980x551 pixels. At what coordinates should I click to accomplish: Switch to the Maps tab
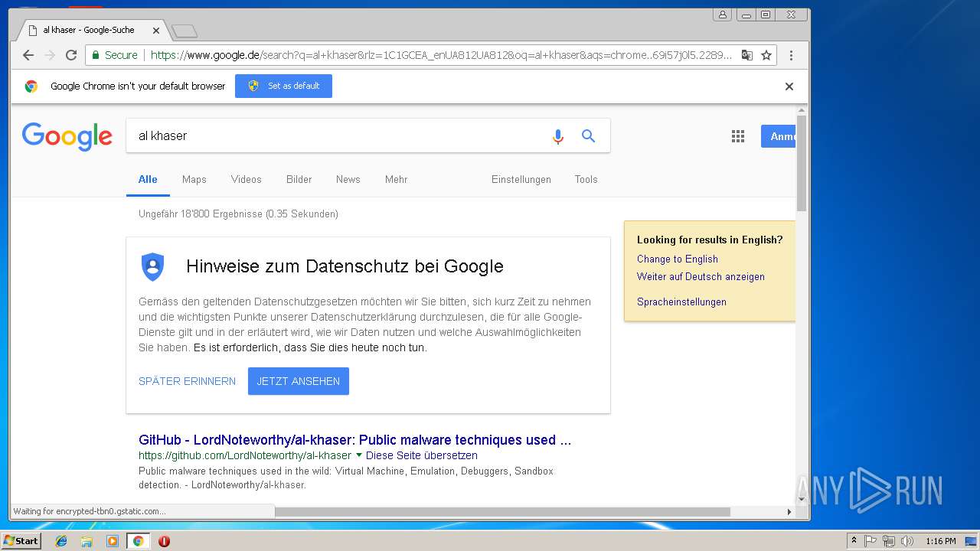click(194, 179)
